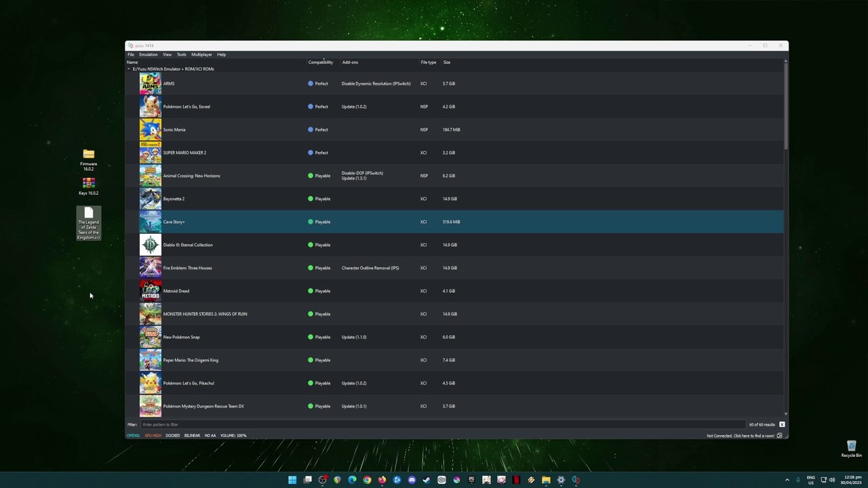Sort the game list by Size column

pyautogui.click(x=447, y=62)
